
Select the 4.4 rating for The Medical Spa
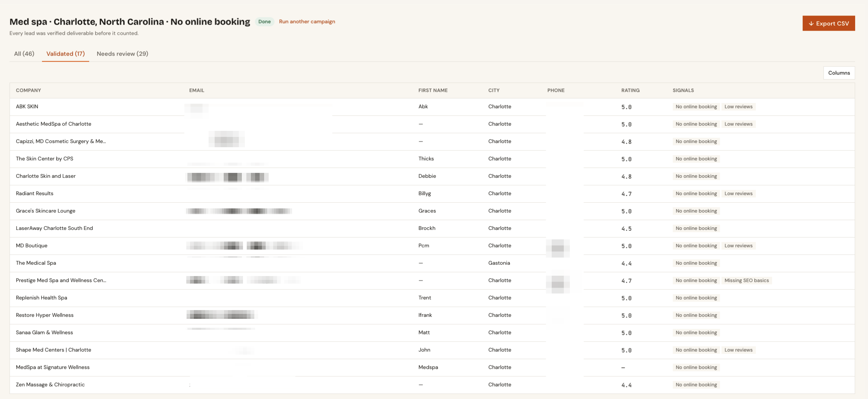[x=626, y=264]
